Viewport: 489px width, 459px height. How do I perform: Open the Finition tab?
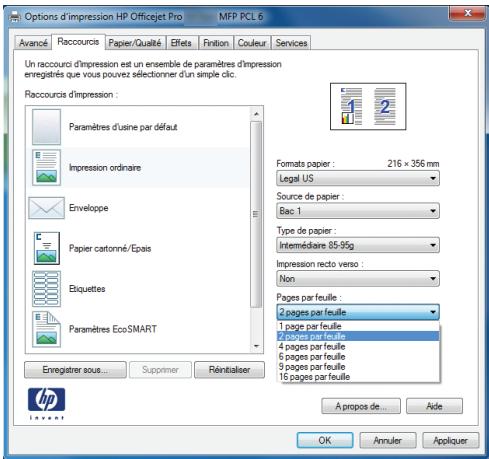click(x=216, y=43)
